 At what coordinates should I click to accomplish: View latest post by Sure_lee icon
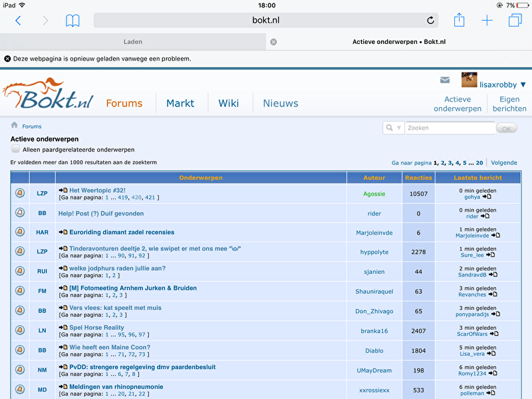click(490, 255)
